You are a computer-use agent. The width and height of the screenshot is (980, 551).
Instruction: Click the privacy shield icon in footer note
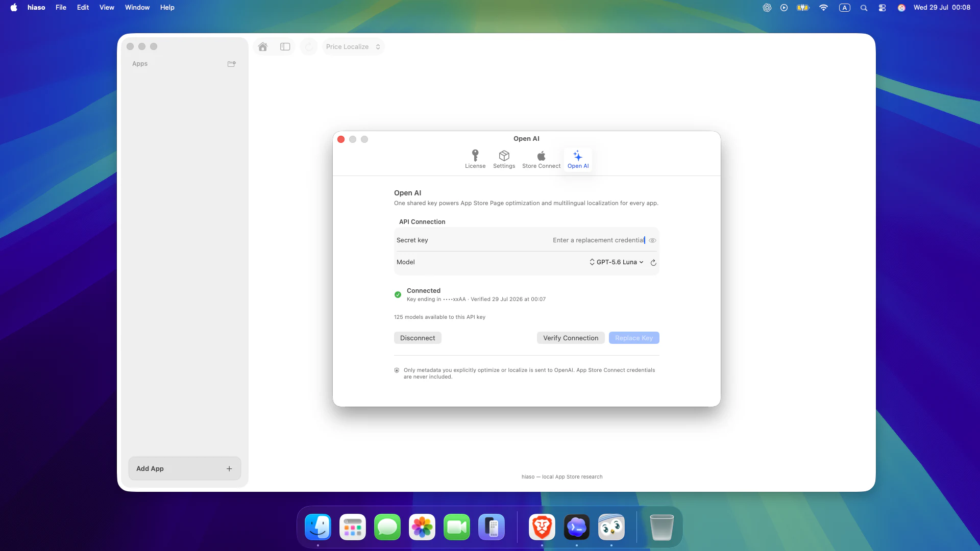click(397, 370)
